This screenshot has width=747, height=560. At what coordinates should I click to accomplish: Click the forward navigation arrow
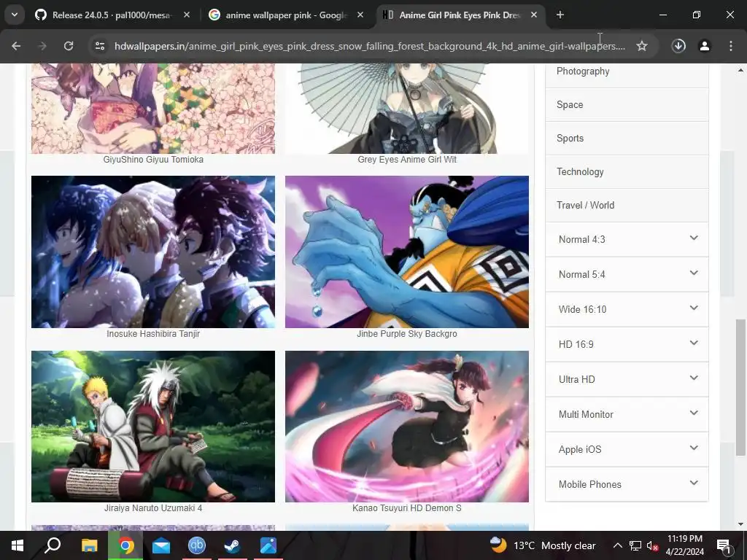[x=42, y=46]
